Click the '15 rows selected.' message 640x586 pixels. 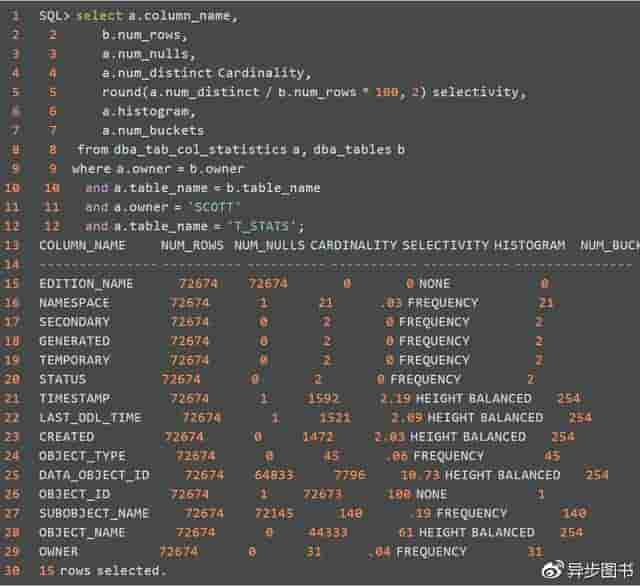(x=101, y=570)
